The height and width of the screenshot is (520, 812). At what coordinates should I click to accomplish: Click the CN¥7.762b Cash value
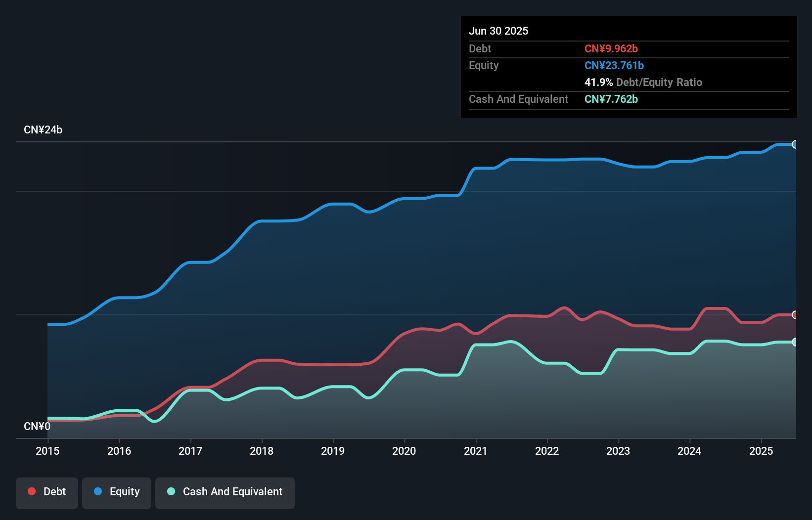(x=611, y=99)
